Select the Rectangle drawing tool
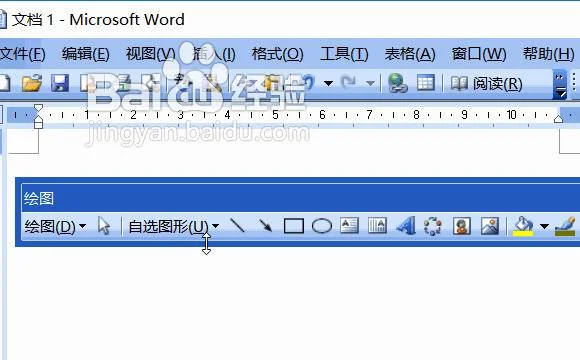The image size is (580, 360). point(294,226)
